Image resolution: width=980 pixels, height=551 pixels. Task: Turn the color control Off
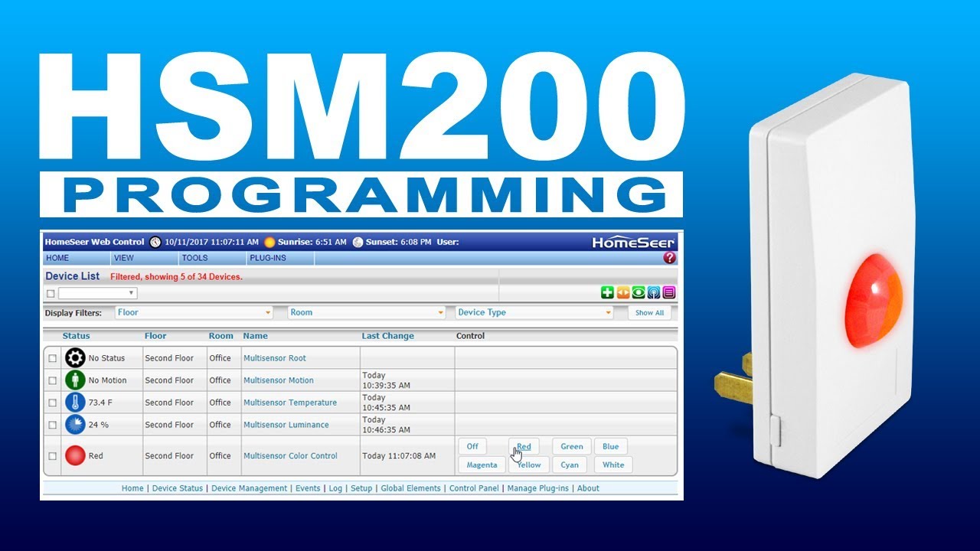point(472,446)
